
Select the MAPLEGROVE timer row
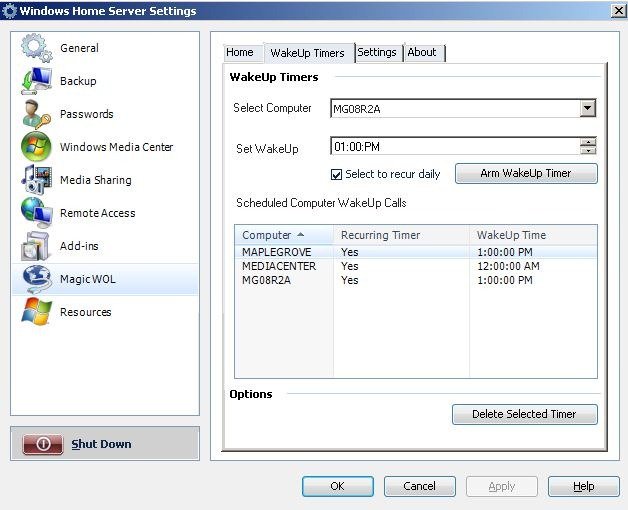point(416,252)
